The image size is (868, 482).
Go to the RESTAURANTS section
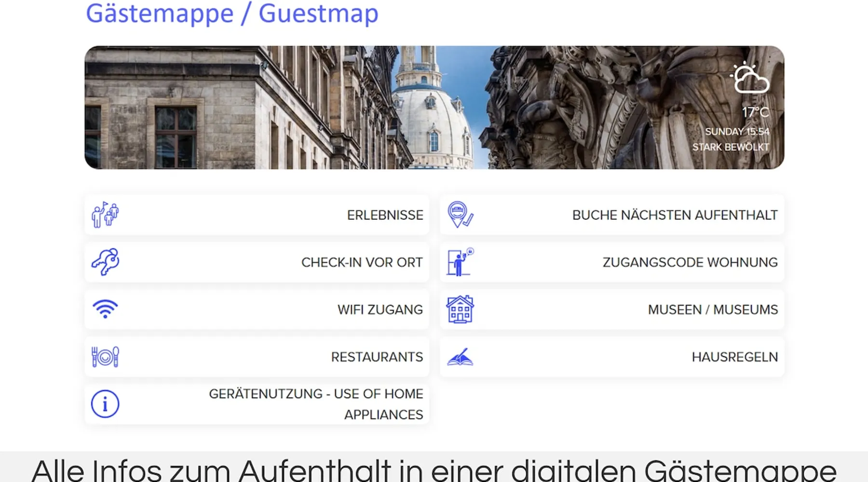click(x=377, y=357)
